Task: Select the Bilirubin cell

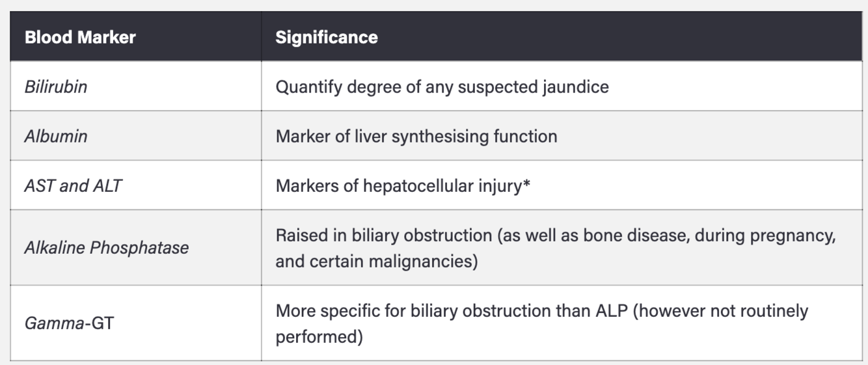Action: (135, 87)
